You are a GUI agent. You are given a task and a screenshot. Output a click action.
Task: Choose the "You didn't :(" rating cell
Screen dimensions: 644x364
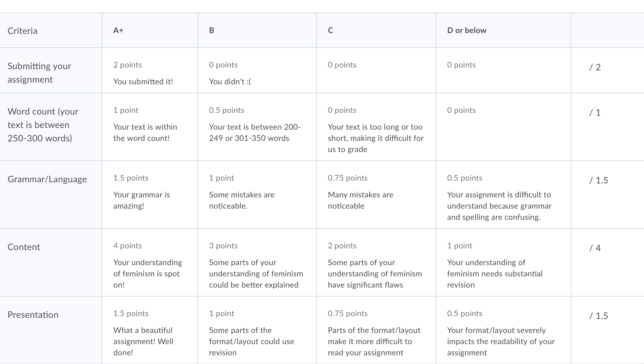coord(257,73)
